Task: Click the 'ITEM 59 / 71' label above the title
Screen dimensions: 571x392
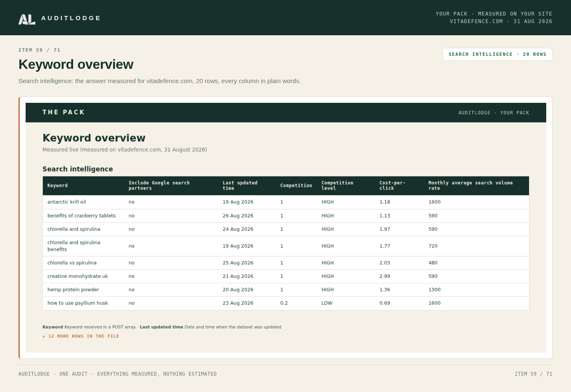Action: coord(39,50)
